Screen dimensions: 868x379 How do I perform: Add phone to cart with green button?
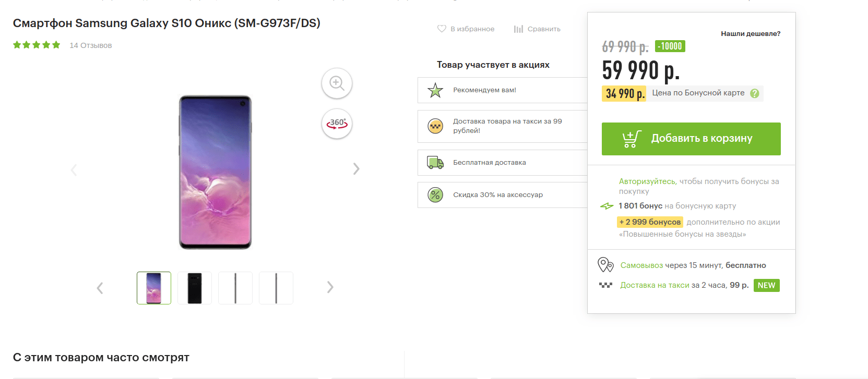pos(691,139)
